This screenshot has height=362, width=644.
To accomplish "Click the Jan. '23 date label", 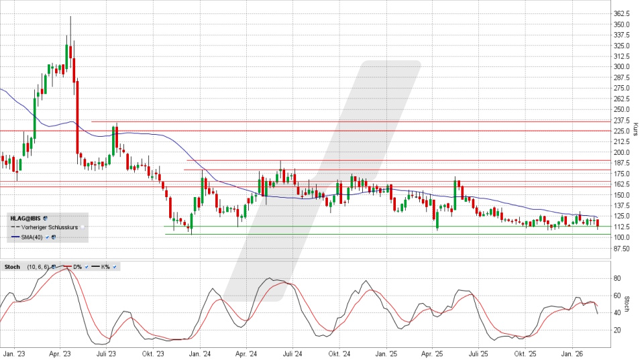I will tap(14, 354).
